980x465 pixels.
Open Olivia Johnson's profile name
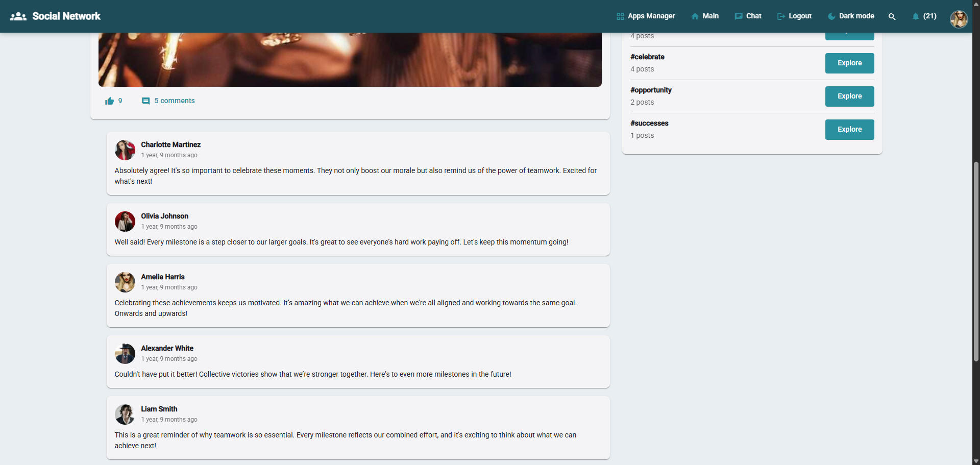(164, 216)
